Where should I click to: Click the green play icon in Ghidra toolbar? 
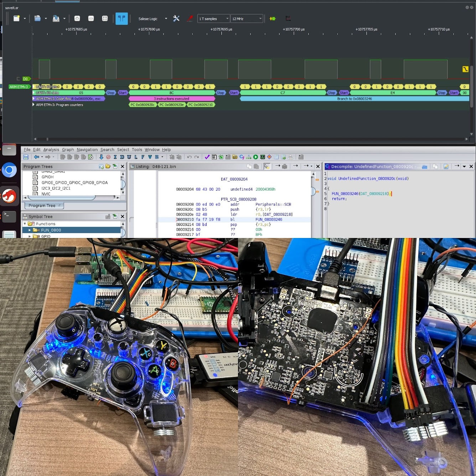coord(255,157)
